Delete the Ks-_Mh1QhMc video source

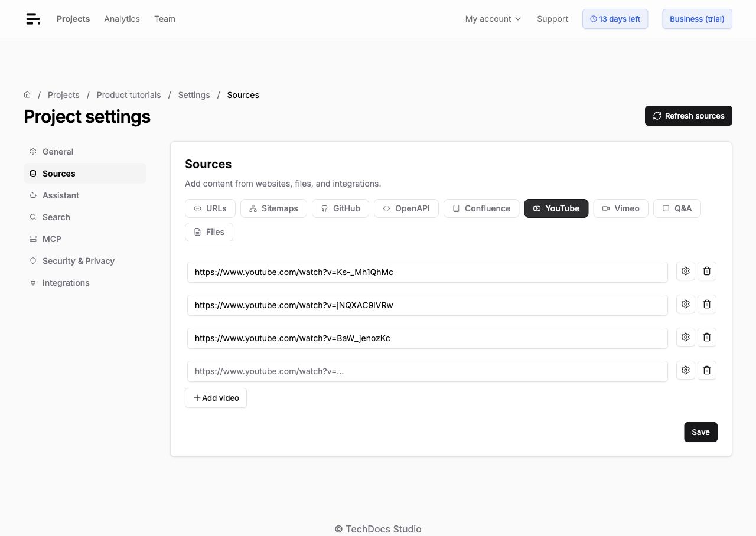coord(707,271)
